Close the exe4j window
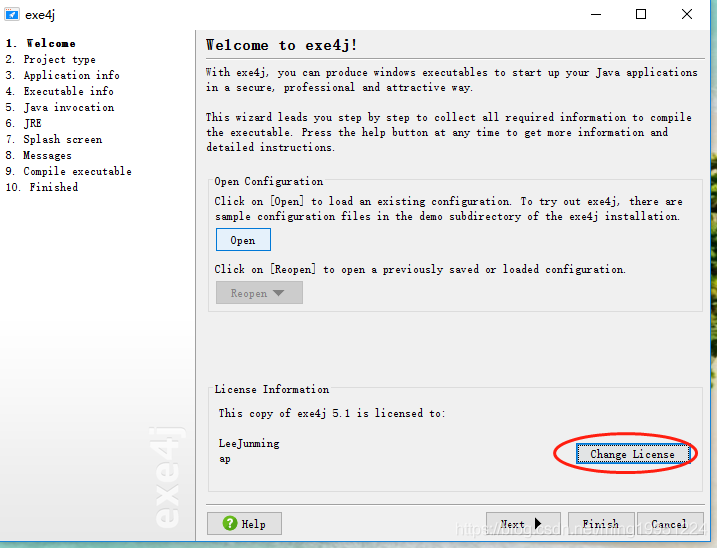717x548 pixels. pos(687,15)
